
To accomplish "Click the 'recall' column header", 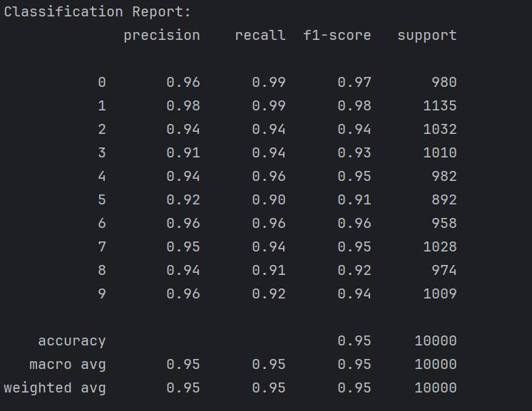I will coord(260,36).
